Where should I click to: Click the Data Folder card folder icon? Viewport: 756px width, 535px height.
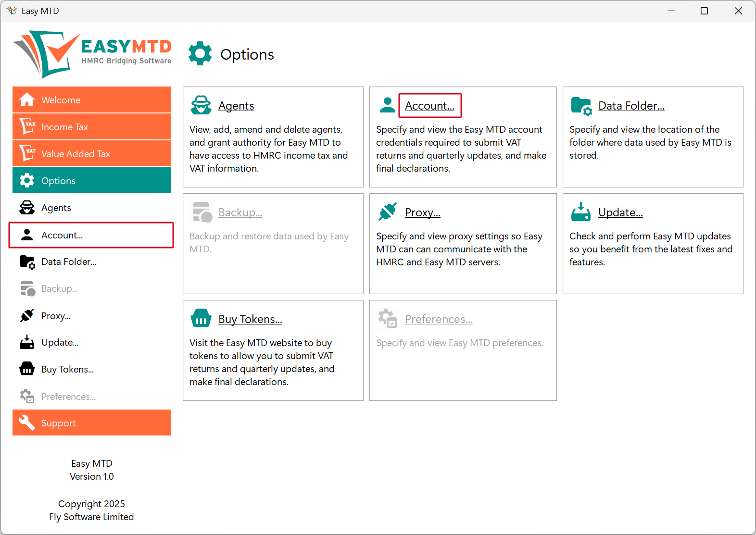tap(581, 106)
